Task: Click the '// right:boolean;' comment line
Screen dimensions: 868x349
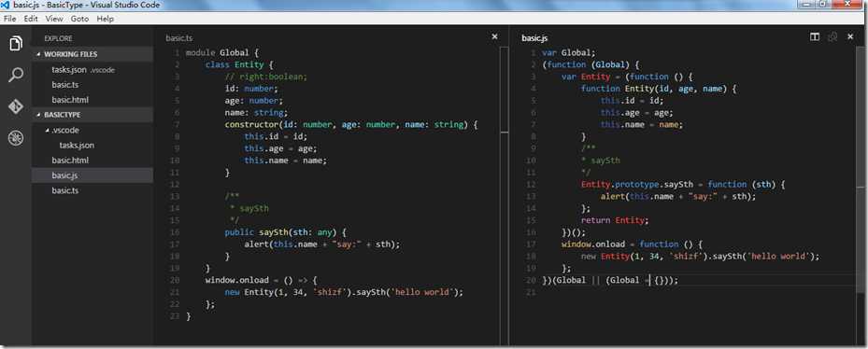Action: [x=265, y=77]
